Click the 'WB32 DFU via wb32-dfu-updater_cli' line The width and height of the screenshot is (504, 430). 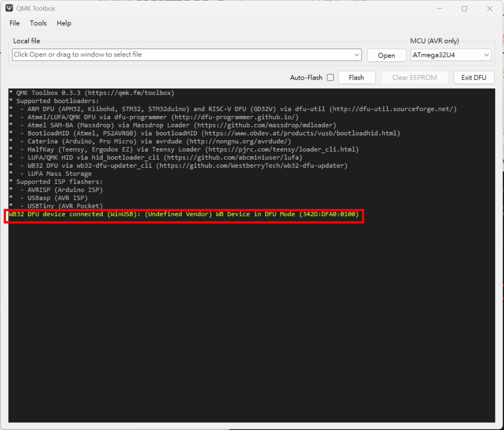(x=178, y=165)
